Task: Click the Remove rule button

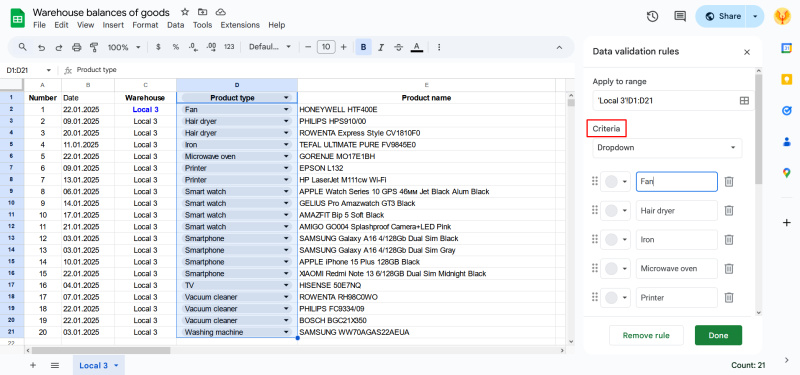Action: click(646, 335)
